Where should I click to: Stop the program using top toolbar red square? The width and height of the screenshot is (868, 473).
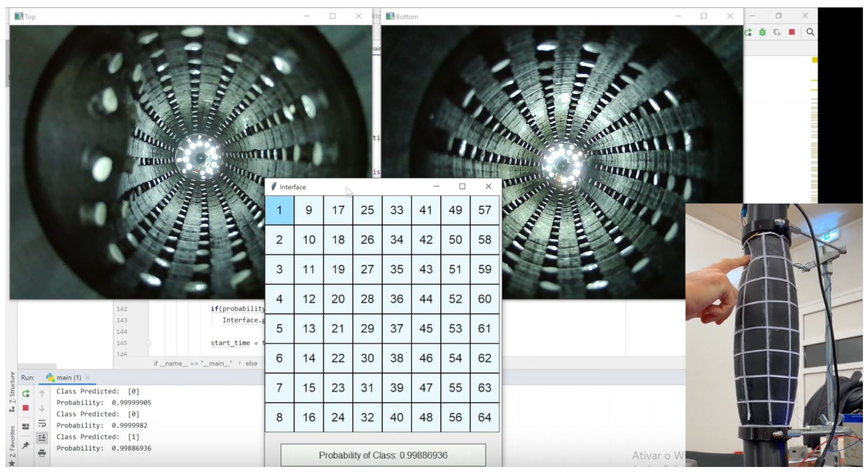coord(792,32)
